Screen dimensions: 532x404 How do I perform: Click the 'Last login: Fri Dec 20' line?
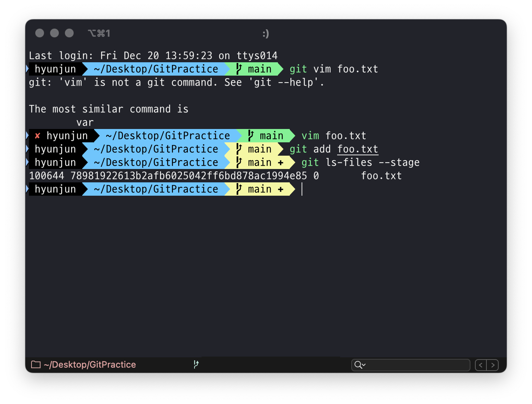pos(153,56)
